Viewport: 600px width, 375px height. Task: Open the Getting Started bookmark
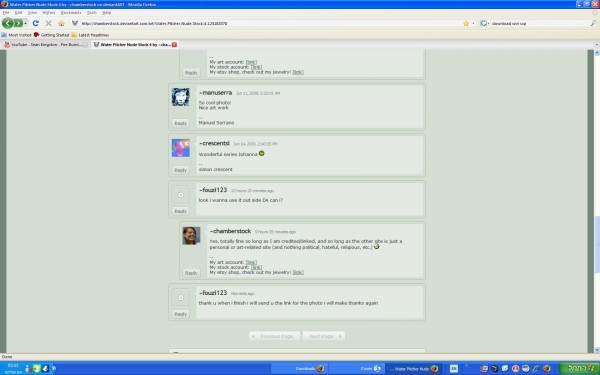point(52,35)
